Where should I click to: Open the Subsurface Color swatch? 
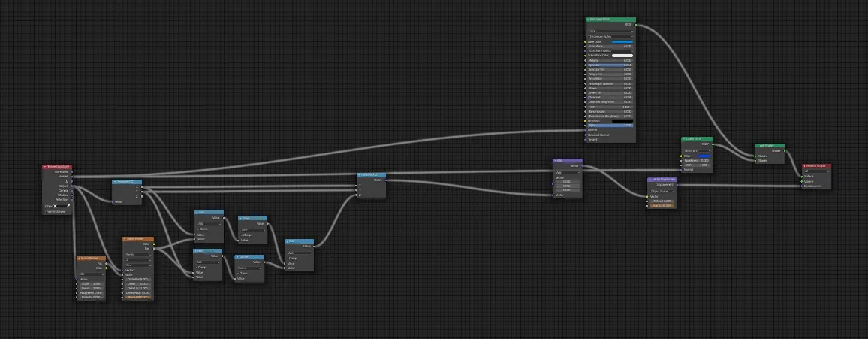pyautogui.click(x=622, y=56)
